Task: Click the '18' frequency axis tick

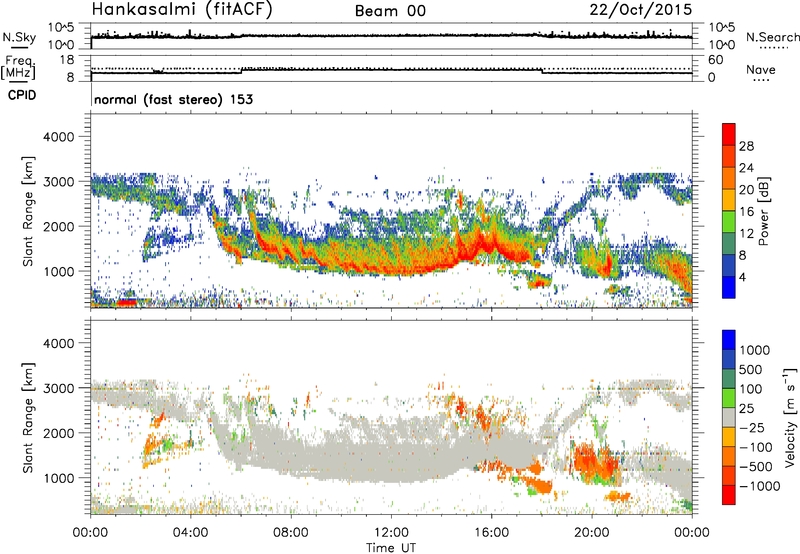Action: pos(67,60)
